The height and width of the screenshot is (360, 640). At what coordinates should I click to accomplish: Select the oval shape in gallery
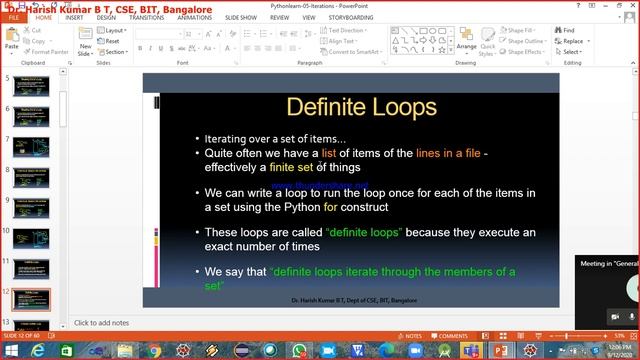433,31
